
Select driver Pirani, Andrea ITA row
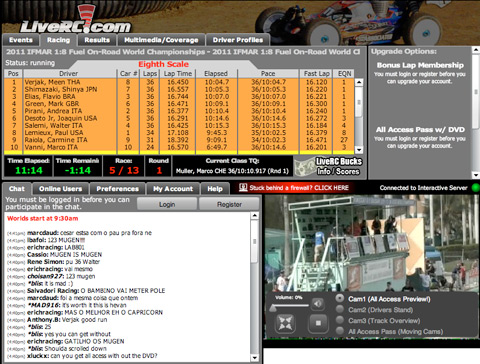click(179, 111)
